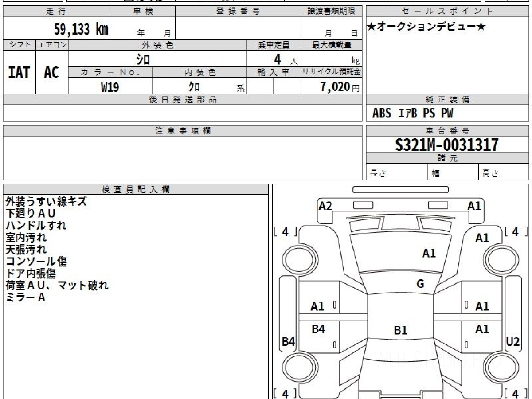Select the 後日発送部品 header
This screenshot has height=399, width=532.
[x=182, y=100]
